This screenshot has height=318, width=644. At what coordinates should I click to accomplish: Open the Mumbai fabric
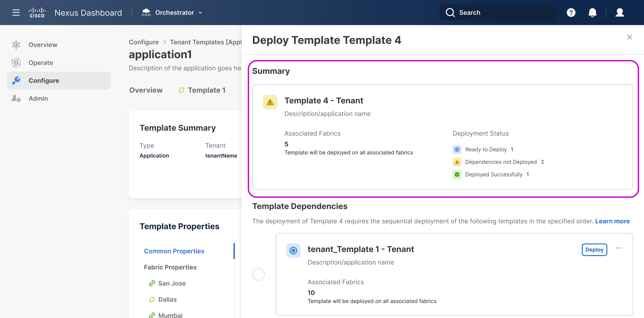[170, 315]
